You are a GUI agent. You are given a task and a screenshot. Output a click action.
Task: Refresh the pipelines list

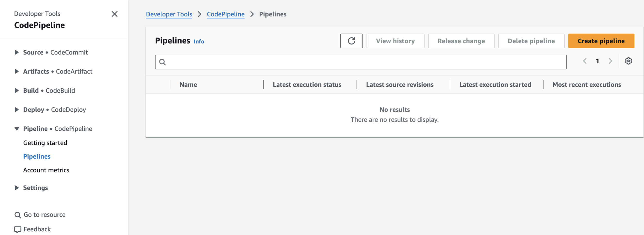[x=351, y=41]
